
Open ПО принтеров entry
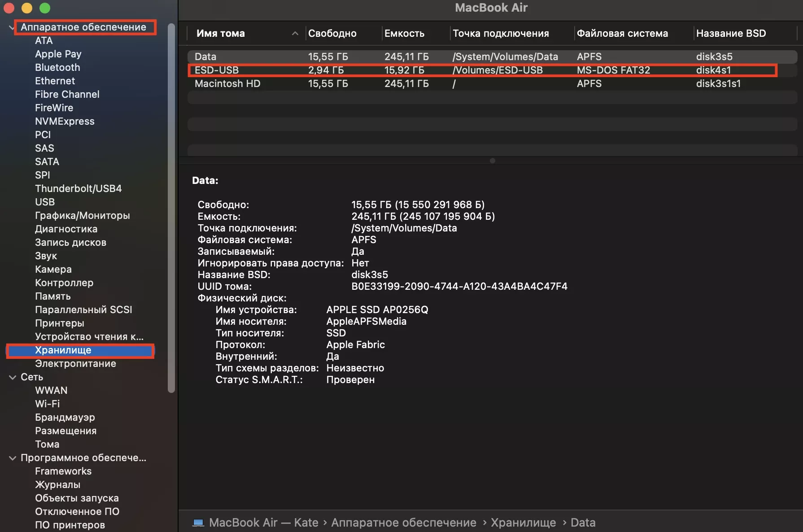point(70,525)
